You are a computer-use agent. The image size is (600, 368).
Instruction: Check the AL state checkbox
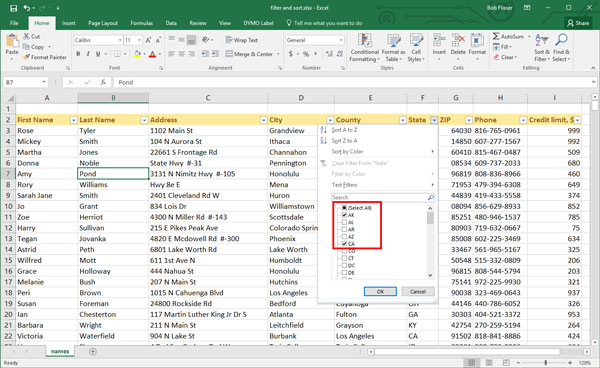(344, 222)
